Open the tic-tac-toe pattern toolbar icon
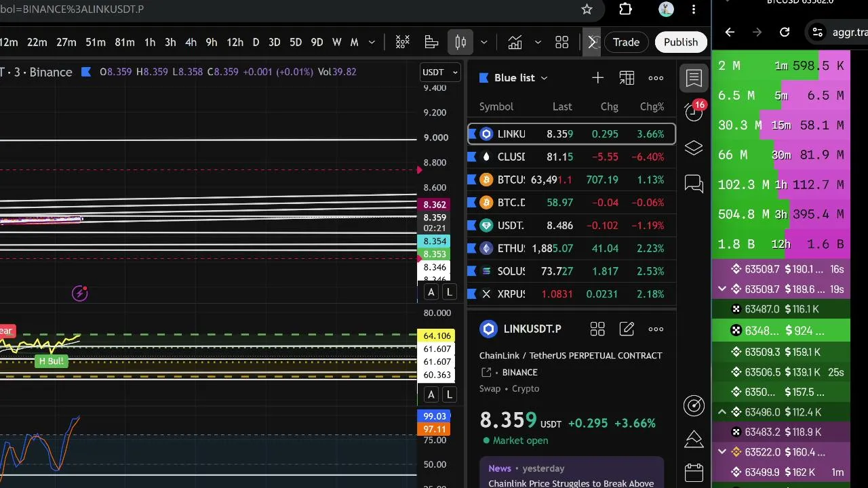 point(403,42)
